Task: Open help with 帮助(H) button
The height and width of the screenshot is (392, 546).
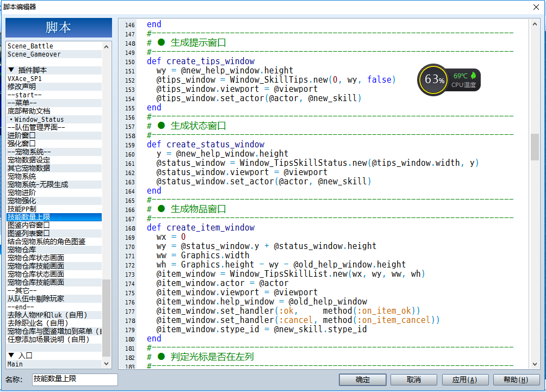Action: (x=516, y=380)
